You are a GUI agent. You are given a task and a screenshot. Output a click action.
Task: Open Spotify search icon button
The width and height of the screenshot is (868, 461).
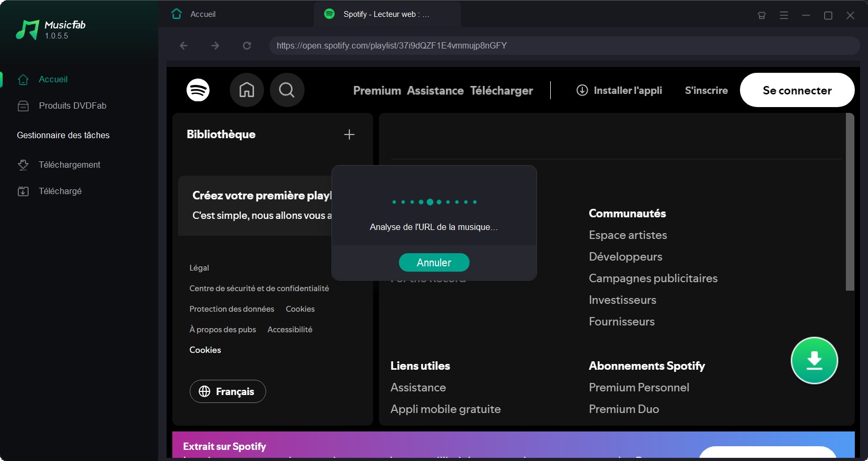point(287,90)
